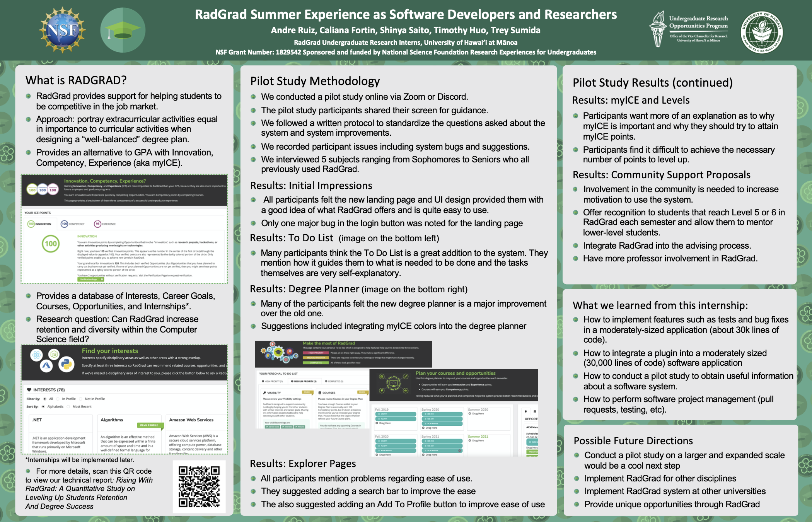Open the Amazon Web Services interest card

[197, 434]
